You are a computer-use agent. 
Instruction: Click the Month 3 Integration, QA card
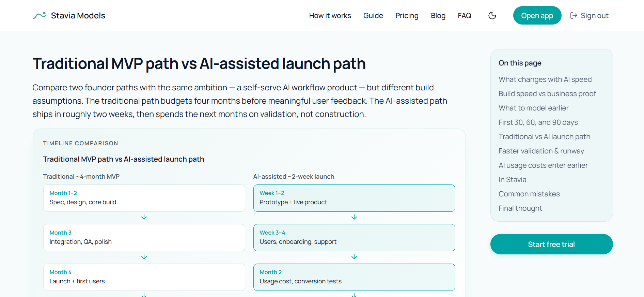click(144, 238)
